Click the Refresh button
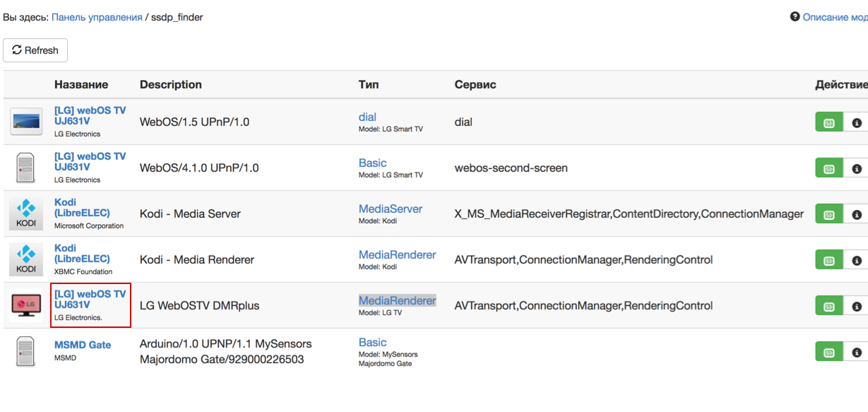 [x=35, y=50]
